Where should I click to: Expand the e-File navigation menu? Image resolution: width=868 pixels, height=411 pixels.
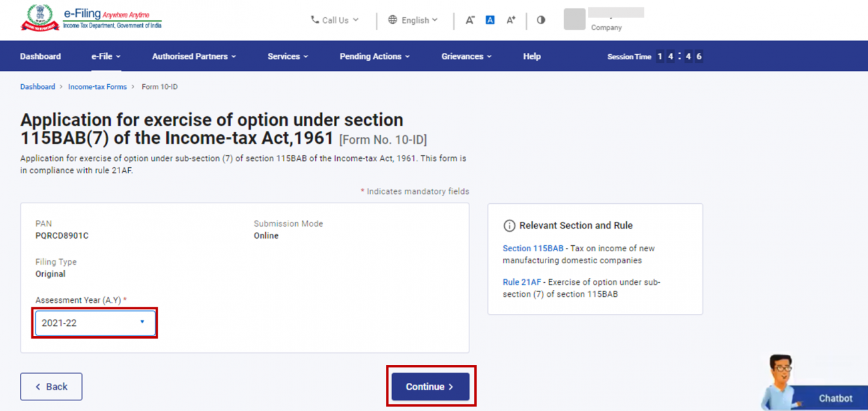pos(105,56)
